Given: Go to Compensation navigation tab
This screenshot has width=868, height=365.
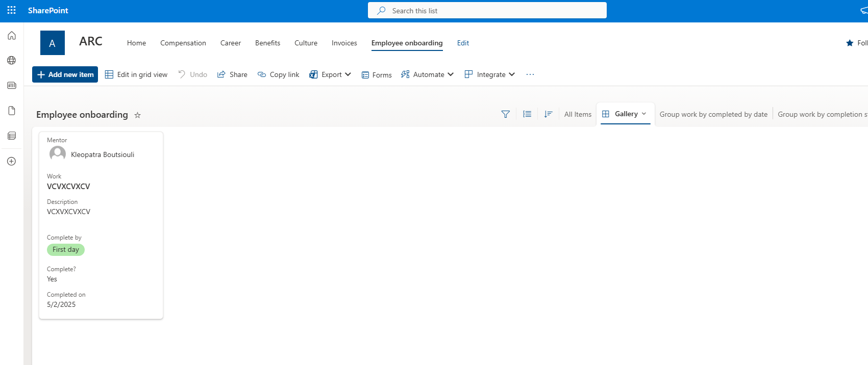Looking at the screenshot, I should pos(183,43).
